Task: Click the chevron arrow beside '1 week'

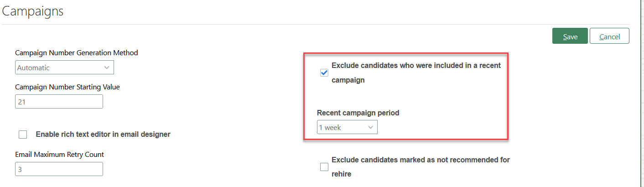Action: pyautogui.click(x=370, y=128)
